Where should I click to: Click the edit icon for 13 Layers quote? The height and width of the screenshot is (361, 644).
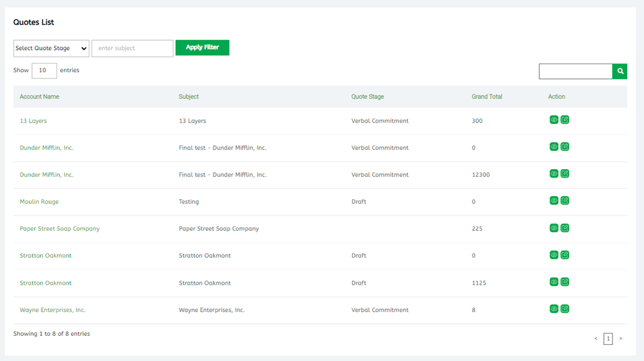coord(565,120)
